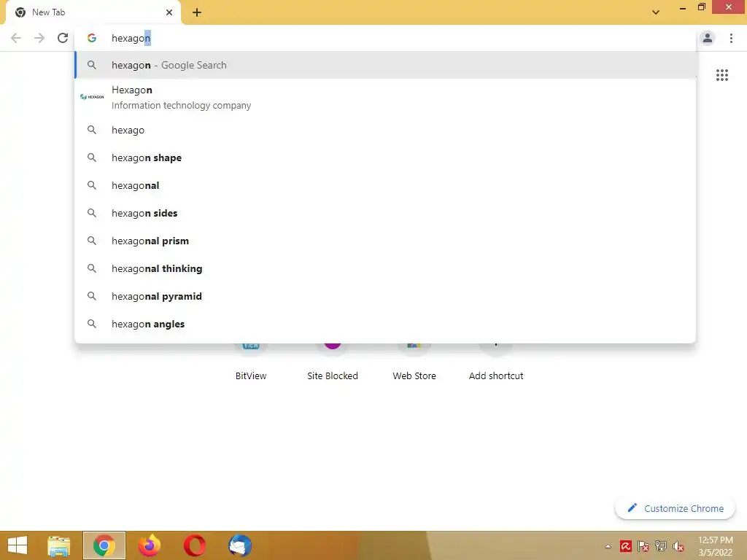
Task: Open the Windows Start button
Action: pyautogui.click(x=18, y=545)
